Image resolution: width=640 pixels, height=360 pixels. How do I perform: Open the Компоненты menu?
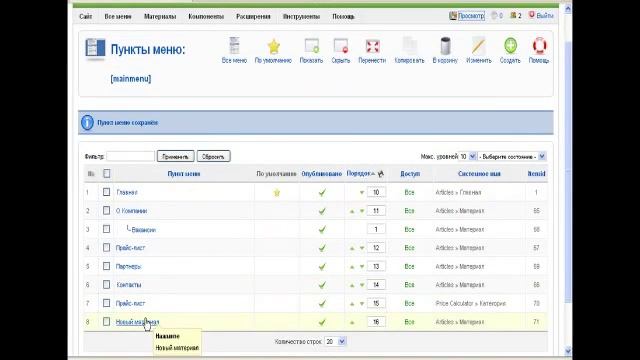206,16
